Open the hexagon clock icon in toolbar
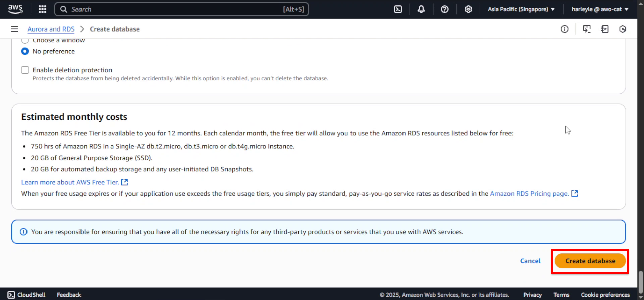 point(623,29)
